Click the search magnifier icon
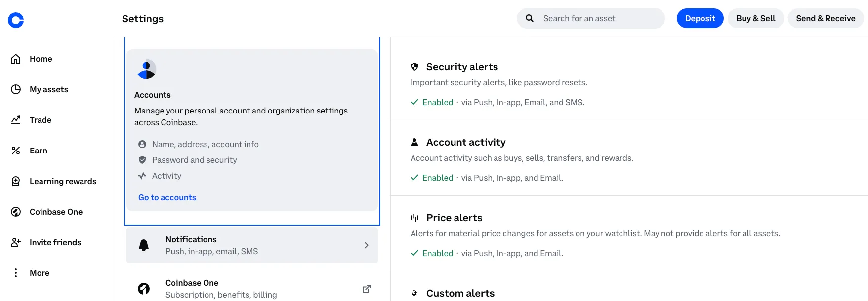868x301 pixels. 530,18
